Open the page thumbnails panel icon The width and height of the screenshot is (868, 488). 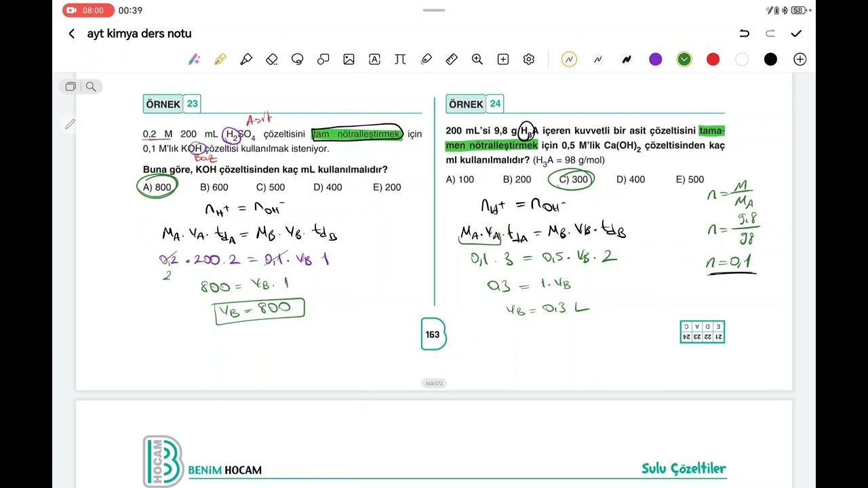click(71, 86)
